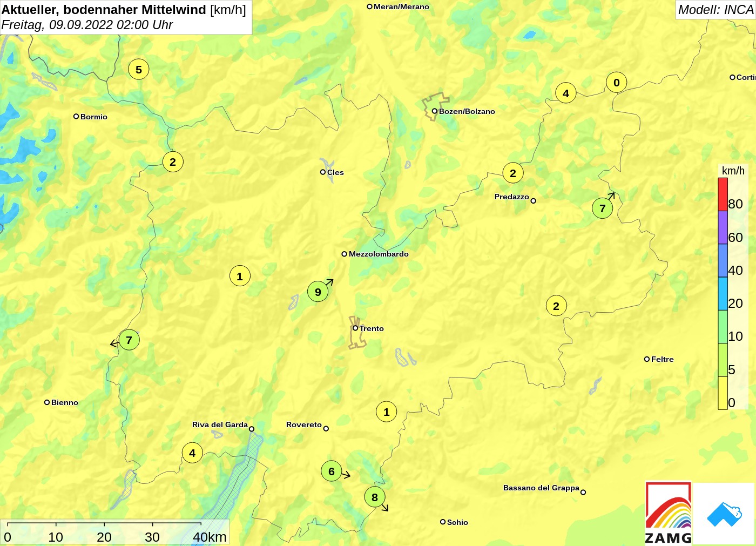756x546 pixels.
Task: Click the ZAMG logo
Action: (669, 513)
